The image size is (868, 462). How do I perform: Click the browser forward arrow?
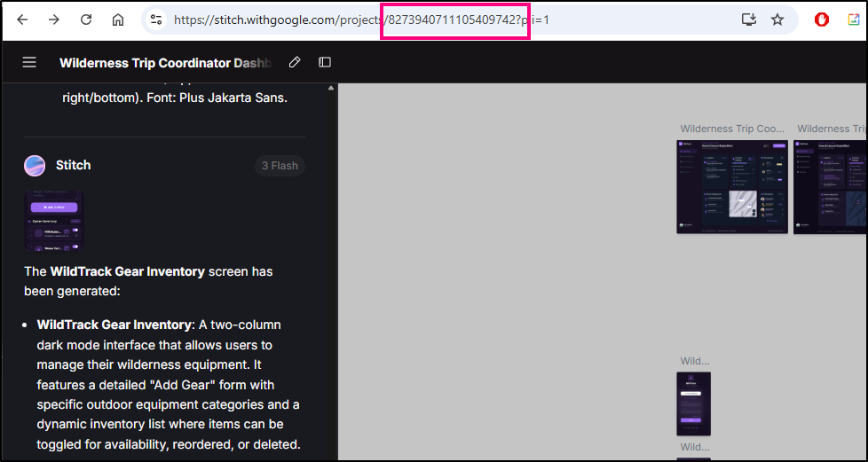(54, 20)
